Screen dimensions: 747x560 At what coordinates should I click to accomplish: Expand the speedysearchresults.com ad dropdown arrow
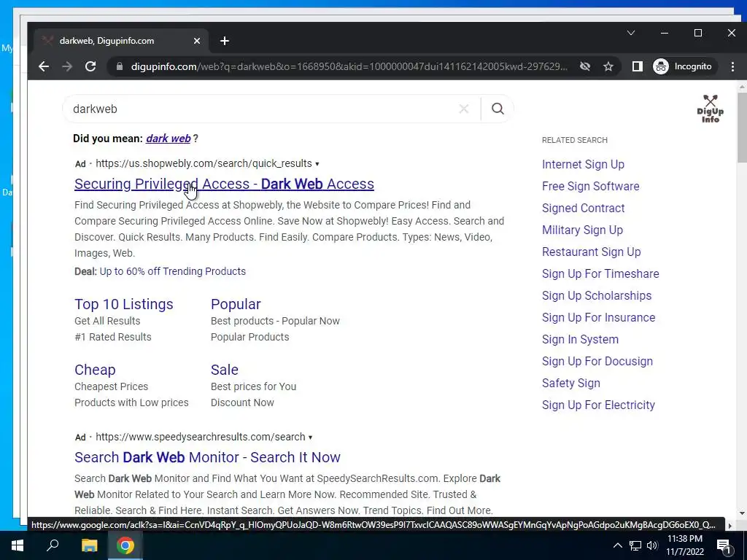(x=310, y=437)
